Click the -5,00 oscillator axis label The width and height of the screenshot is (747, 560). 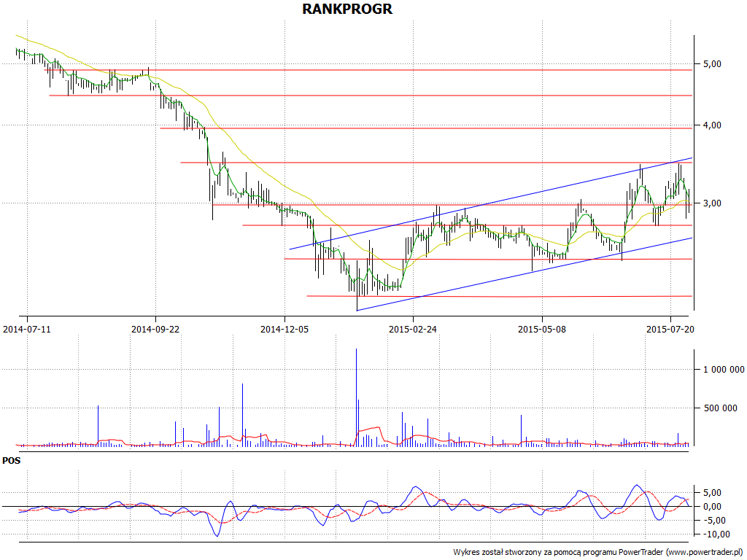click(716, 521)
